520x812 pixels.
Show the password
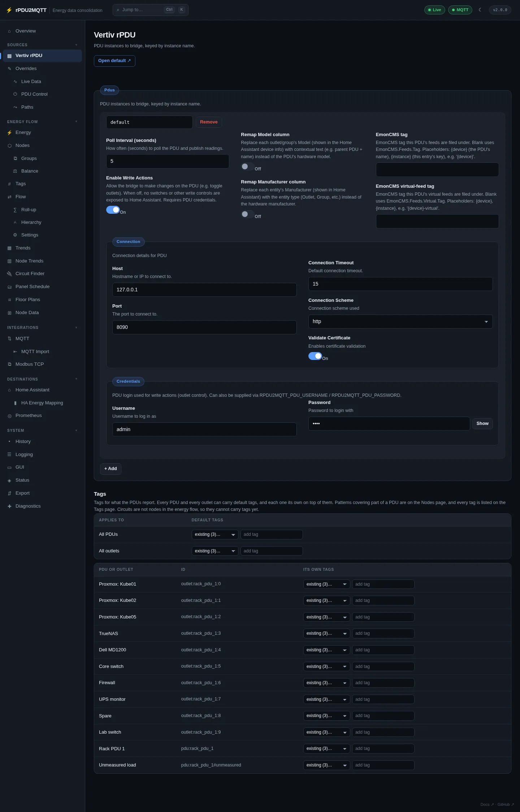[x=482, y=424]
